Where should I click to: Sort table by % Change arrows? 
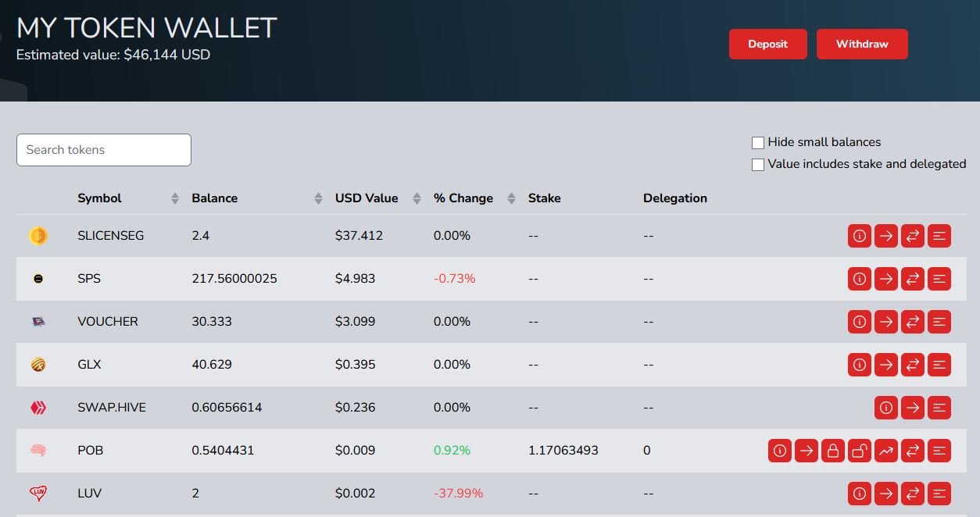(511, 198)
